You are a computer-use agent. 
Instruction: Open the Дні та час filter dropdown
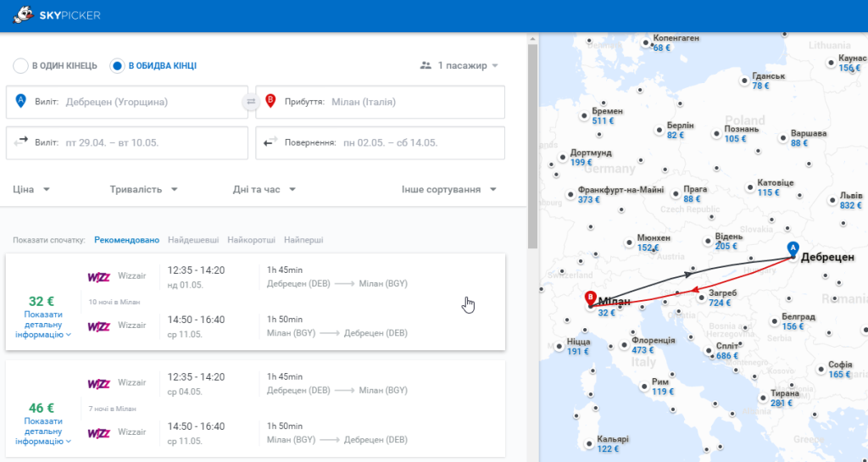pyautogui.click(x=264, y=189)
